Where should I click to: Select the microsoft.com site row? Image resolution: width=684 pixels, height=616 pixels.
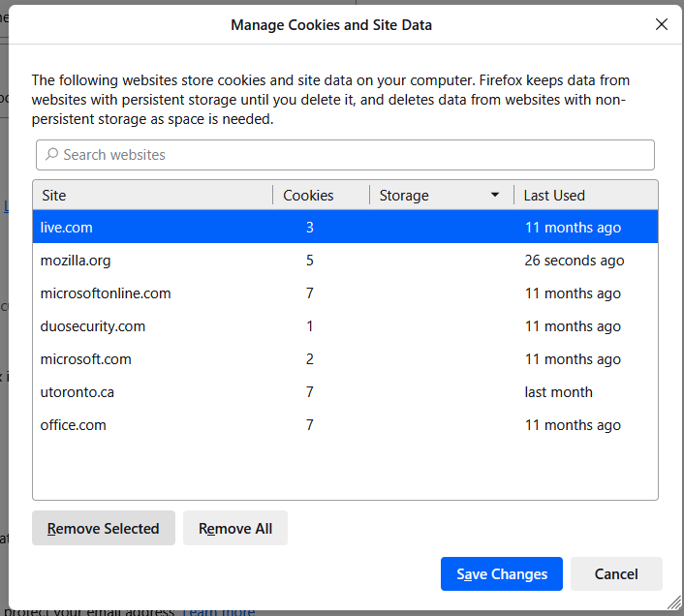pyautogui.click(x=345, y=359)
